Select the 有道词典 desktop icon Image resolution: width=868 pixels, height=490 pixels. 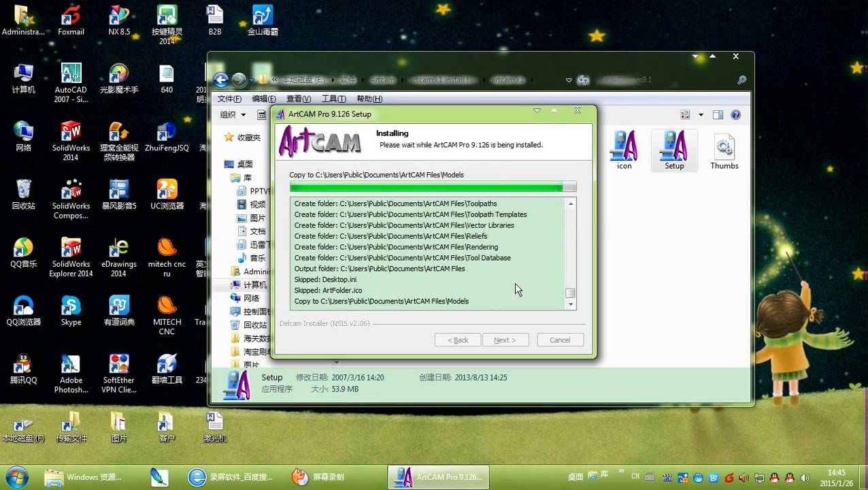click(119, 311)
